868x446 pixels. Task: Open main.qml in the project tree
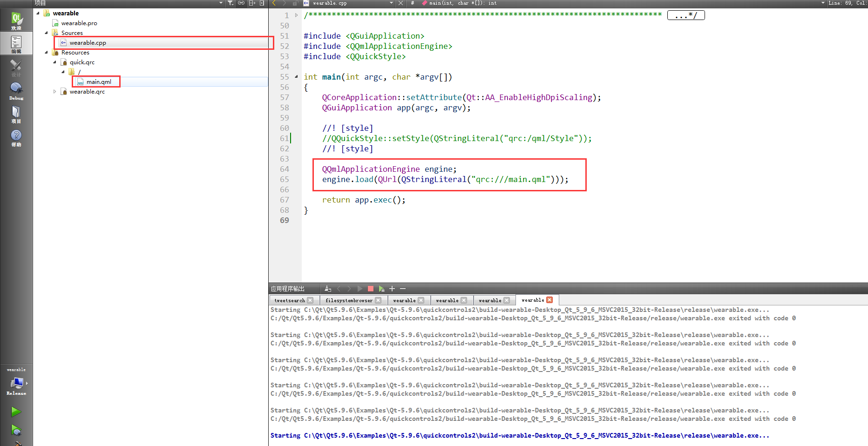pyautogui.click(x=99, y=81)
